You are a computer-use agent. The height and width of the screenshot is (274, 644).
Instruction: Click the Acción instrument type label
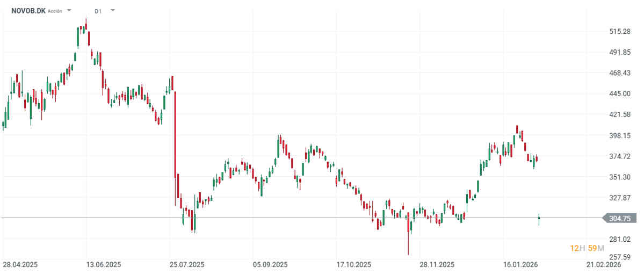pyautogui.click(x=55, y=11)
